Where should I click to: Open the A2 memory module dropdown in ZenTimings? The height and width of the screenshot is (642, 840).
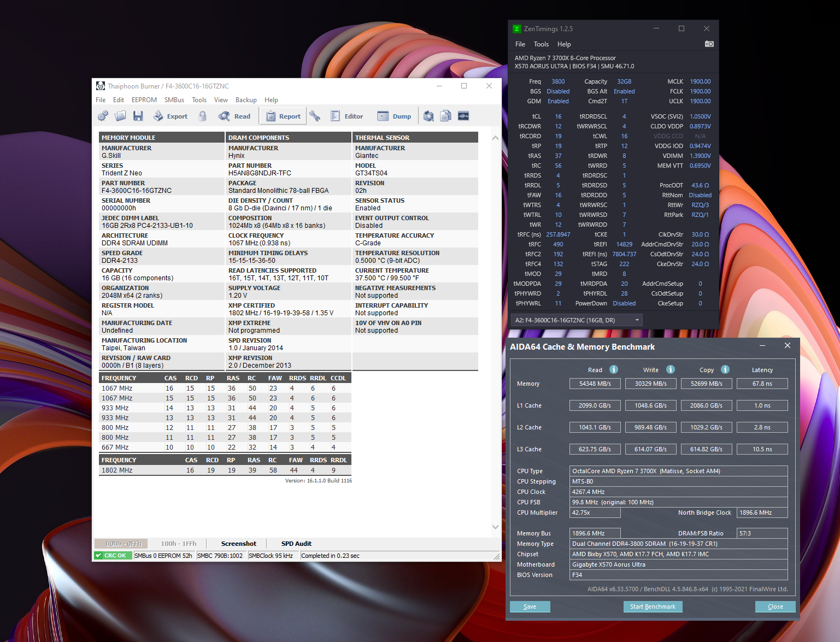(x=576, y=320)
